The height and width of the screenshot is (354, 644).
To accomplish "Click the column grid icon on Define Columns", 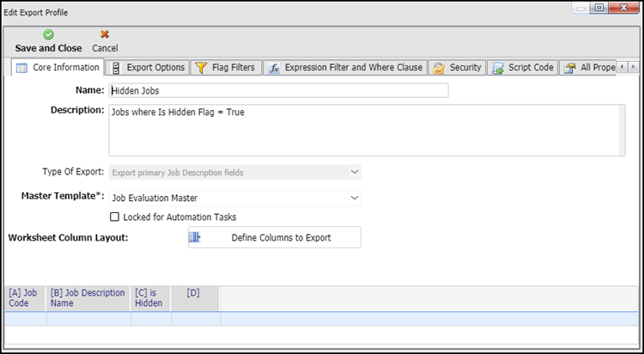I will tap(194, 237).
